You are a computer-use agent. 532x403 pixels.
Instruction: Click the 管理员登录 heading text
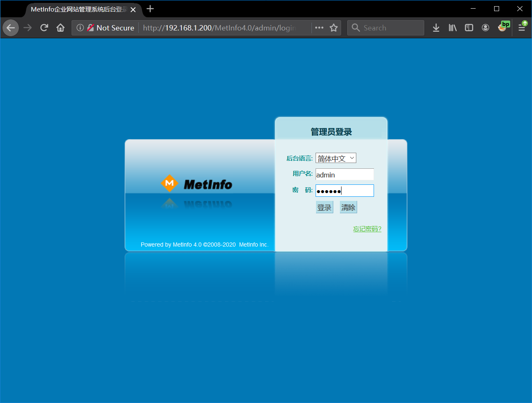[331, 132]
